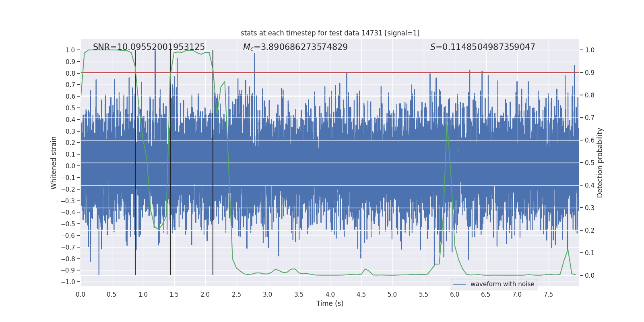The width and height of the screenshot is (644, 322).
Task: Click the right axis tick label 0.9
Action: tap(590, 72)
